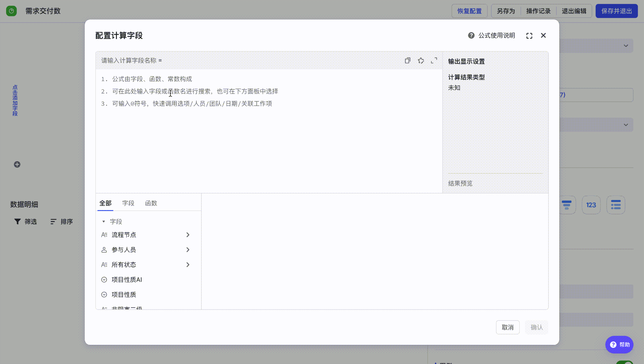The image size is (644, 364).
Task: Expand the 流程节点 submenu chevron
Action: coord(188,235)
